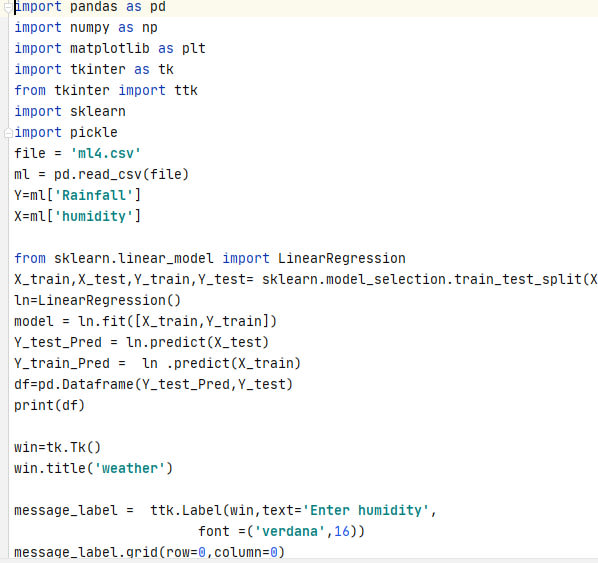
Task: Click the 'Rainfall' string
Action: [x=94, y=196]
